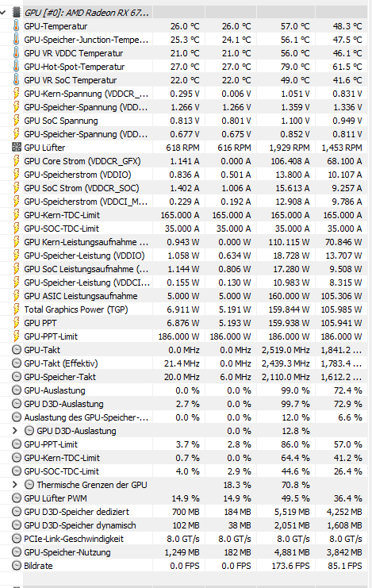Click the 49.5 % fan PWM maximum
This screenshot has height=588, width=372.
tap(296, 499)
